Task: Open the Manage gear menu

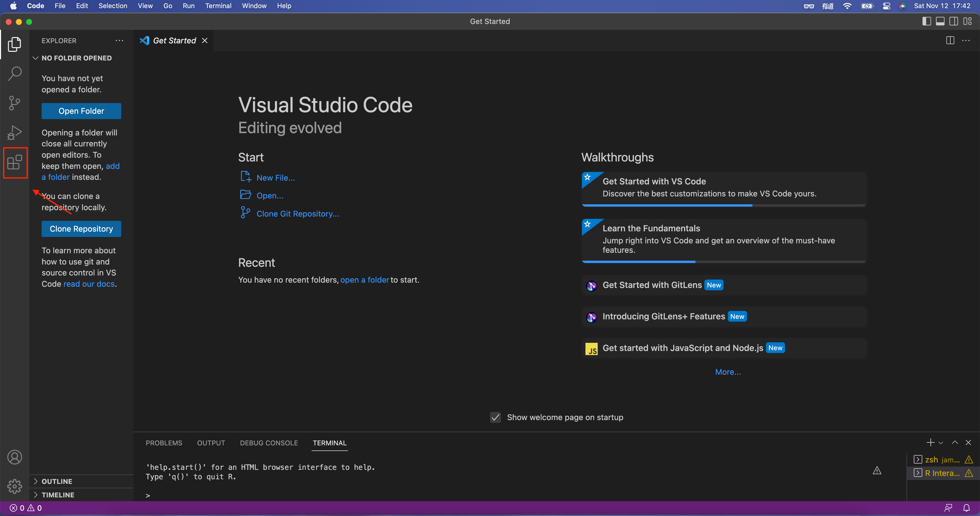Action: pos(15,486)
